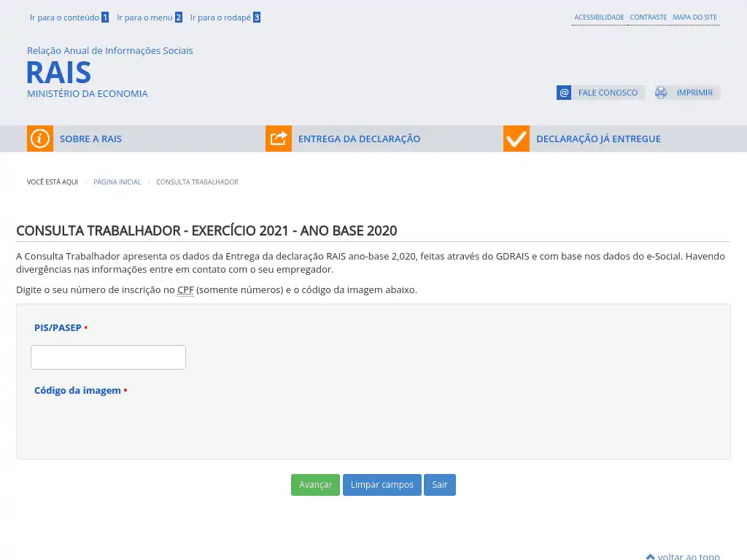Open the Entrega da Declaração menu

[x=359, y=139]
